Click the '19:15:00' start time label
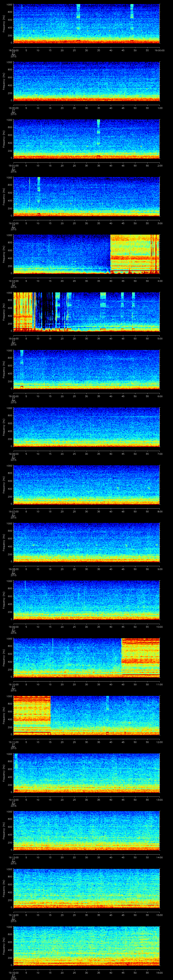Image resolution: width=173 pixels, height=980 pixels. tap(13, 972)
